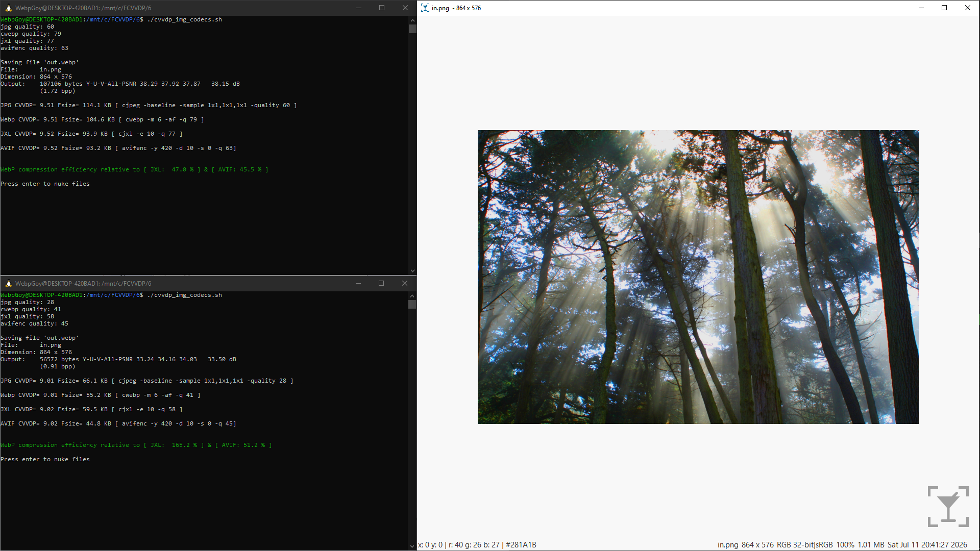Screen dimensions: 980x551
Task: Click the large martini-glass viewer logo watermark
Action: [x=948, y=507]
